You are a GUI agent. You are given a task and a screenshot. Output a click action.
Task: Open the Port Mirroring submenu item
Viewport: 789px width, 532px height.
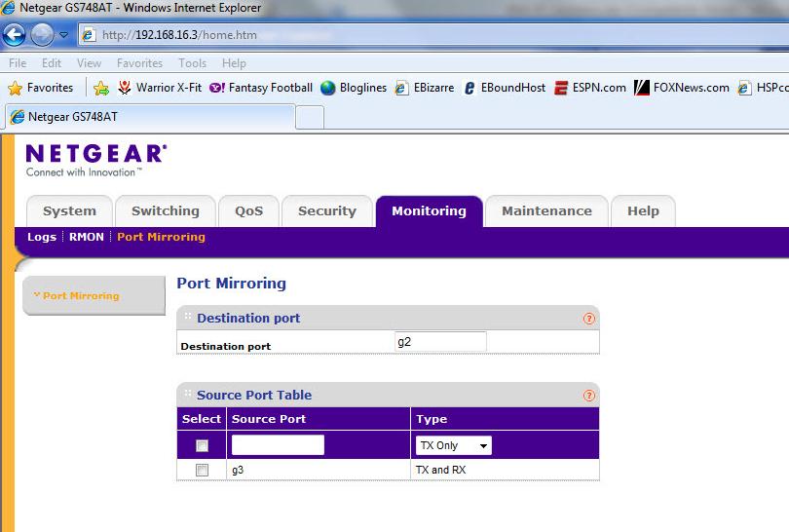(x=161, y=237)
